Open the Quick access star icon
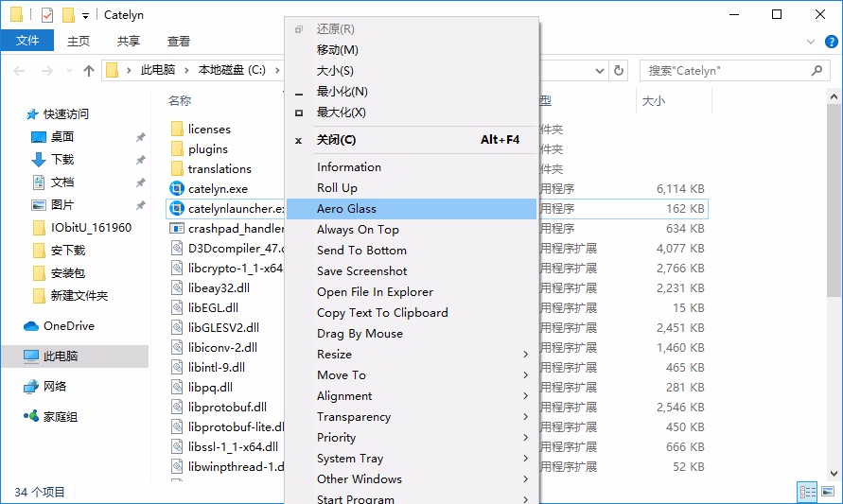Image resolution: width=843 pixels, height=504 pixels. tap(32, 113)
